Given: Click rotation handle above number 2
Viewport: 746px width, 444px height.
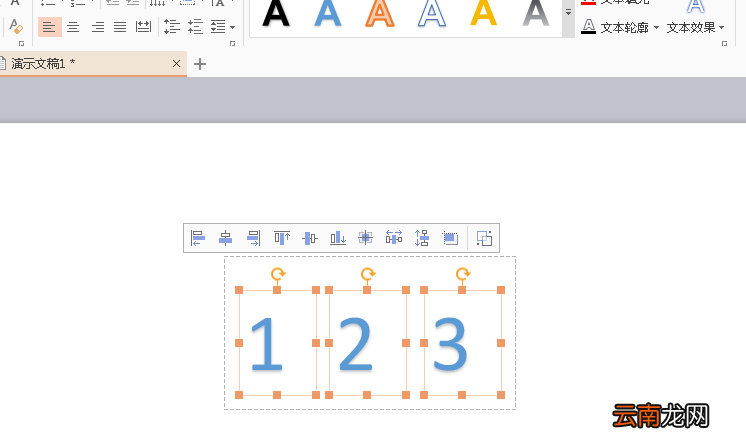Looking at the screenshot, I should 368,274.
